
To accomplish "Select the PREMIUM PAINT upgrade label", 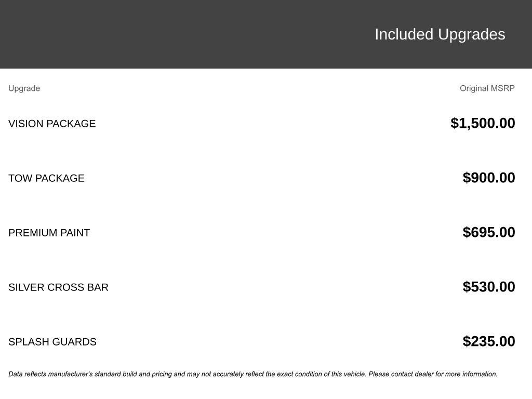I will coord(49,233).
